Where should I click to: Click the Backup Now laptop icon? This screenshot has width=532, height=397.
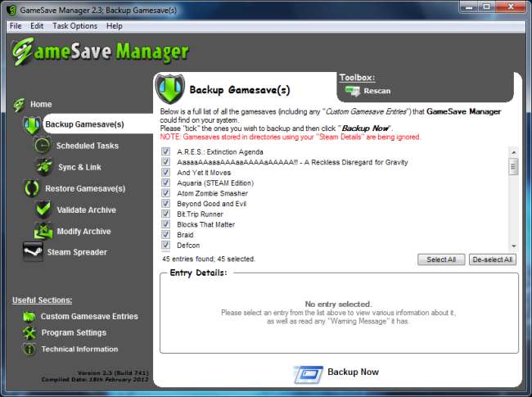point(308,374)
